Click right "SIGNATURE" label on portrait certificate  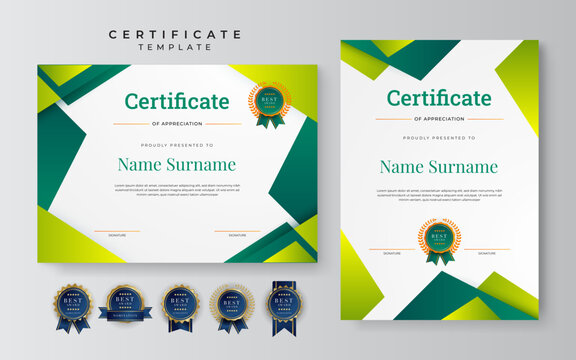[487, 253]
